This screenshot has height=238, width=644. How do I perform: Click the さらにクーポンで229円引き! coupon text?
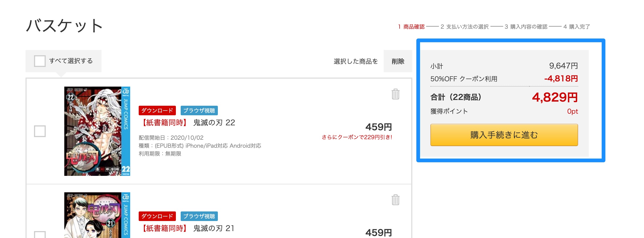point(357,137)
